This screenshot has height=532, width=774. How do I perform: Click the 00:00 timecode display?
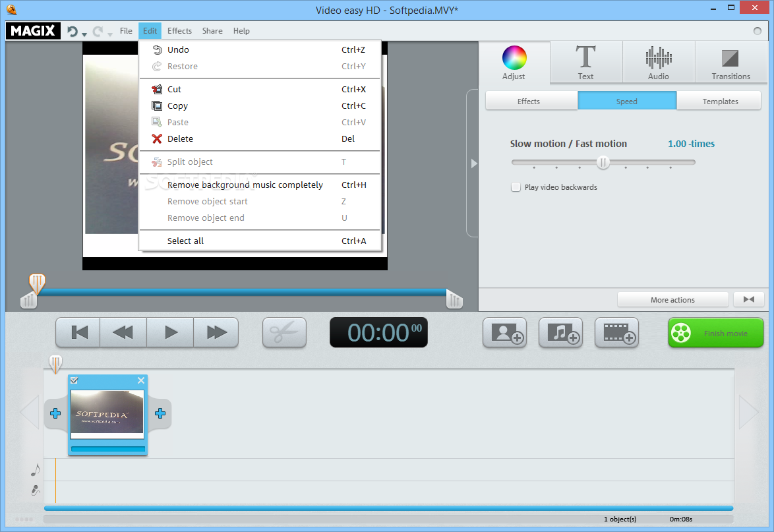point(378,333)
